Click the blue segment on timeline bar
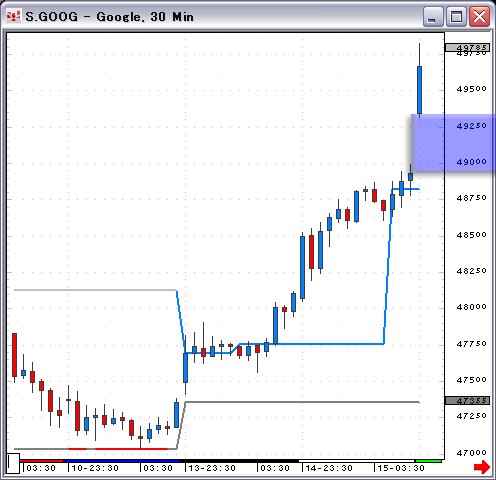 [x=122, y=461]
